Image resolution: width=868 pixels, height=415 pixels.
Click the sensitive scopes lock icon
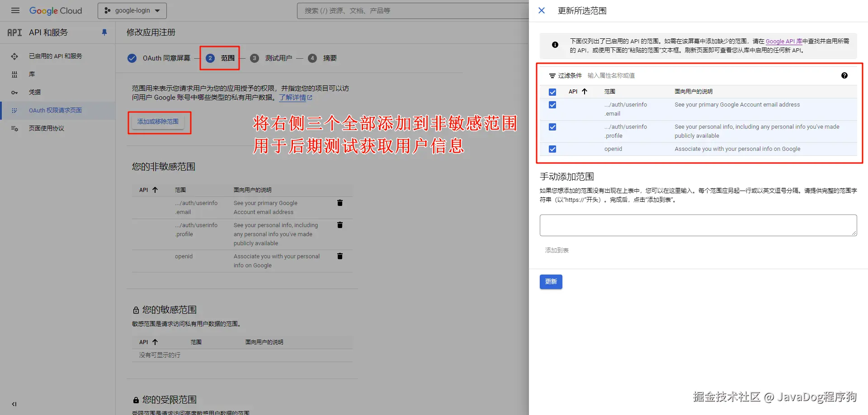click(136, 310)
